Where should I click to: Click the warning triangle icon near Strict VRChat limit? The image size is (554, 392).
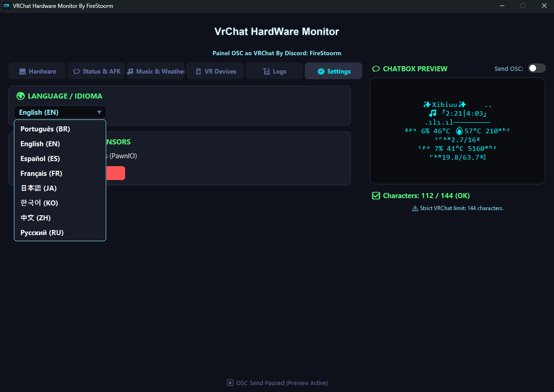point(415,209)
